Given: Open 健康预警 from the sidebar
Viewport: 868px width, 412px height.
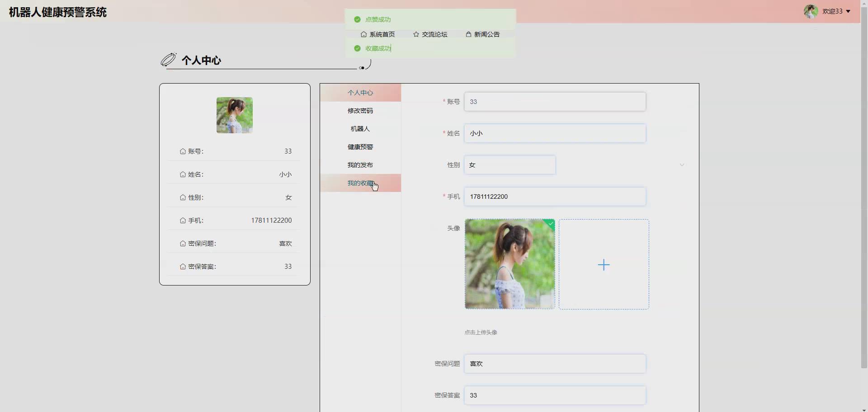Looking at the screenshot, I should click(360, 146).
